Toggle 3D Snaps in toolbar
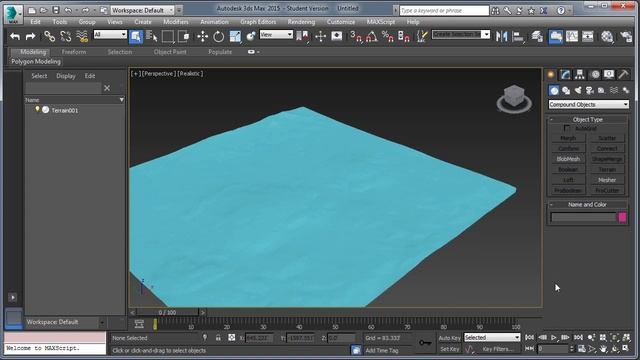The width and height of the screenshot is (640, 360). click(356, 36)
